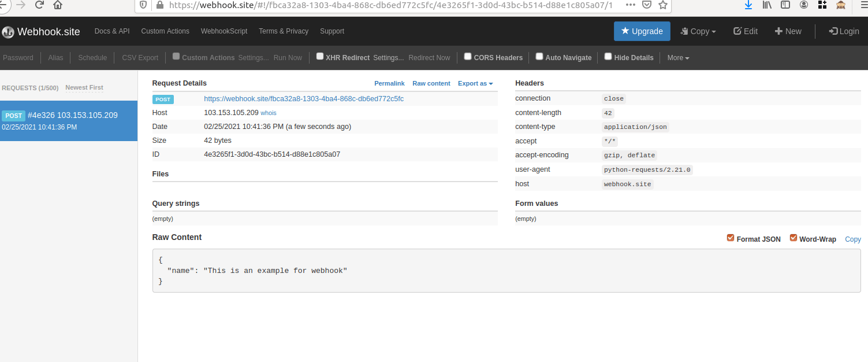Viewport: 868px width, 362px height.
Task: Click the host header value webhook.site
Action: pos(628,184)
